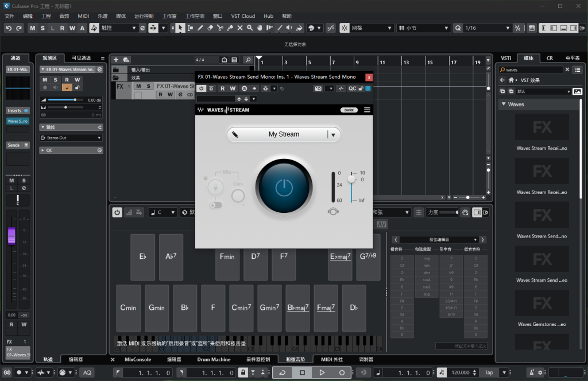Viewport: 588px width, 381px height.
Task: Clear the waves search field
Action: [x=567, y=69]
